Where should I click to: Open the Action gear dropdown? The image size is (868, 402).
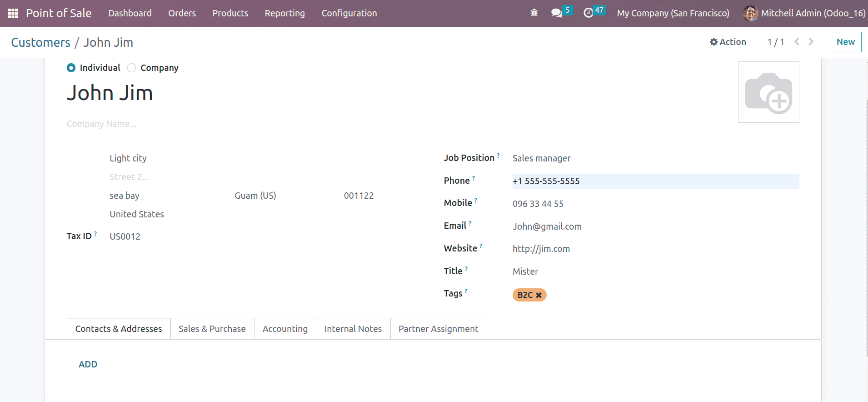tap(728, 42)
